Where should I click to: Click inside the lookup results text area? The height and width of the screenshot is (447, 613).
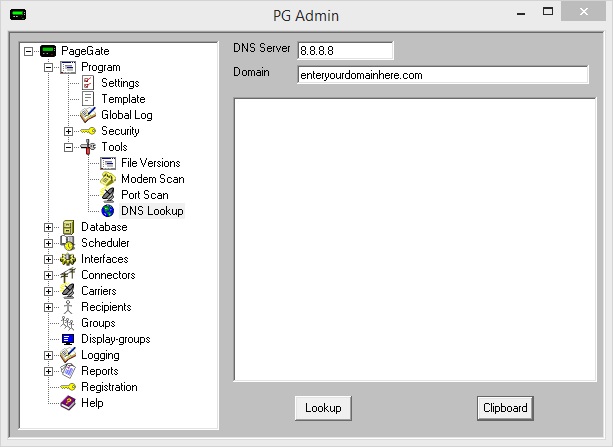(415, 239)
